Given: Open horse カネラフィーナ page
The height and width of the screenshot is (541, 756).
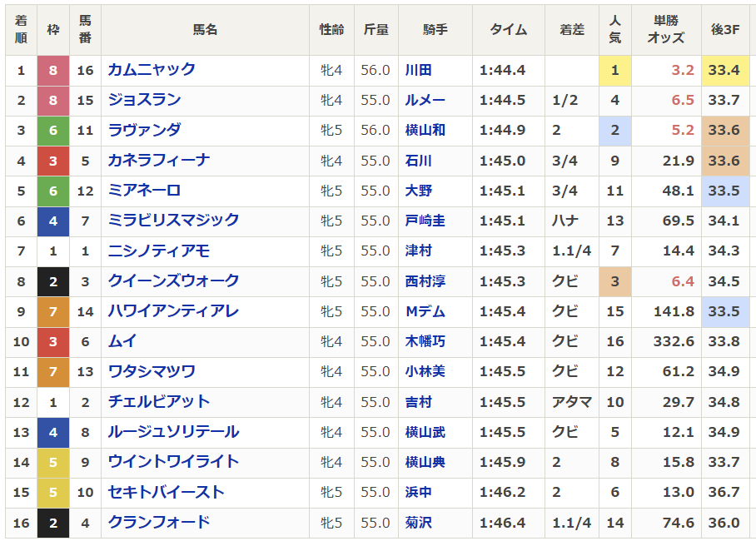Looking at the screenshot, I should coord(159,161).
